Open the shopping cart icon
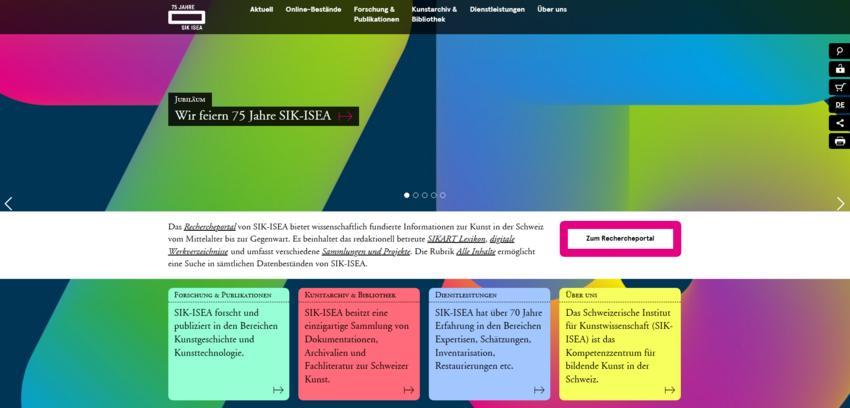The image size is (850, 408). 840,87
